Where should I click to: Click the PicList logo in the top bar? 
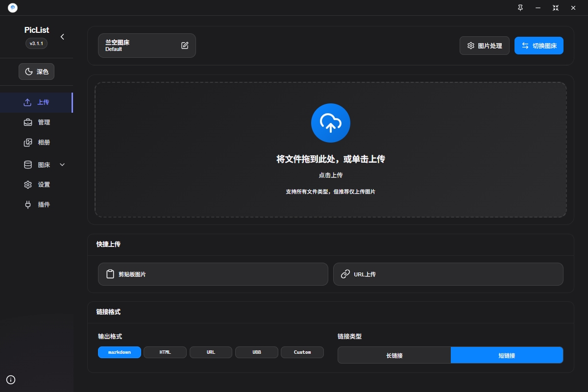12,7
